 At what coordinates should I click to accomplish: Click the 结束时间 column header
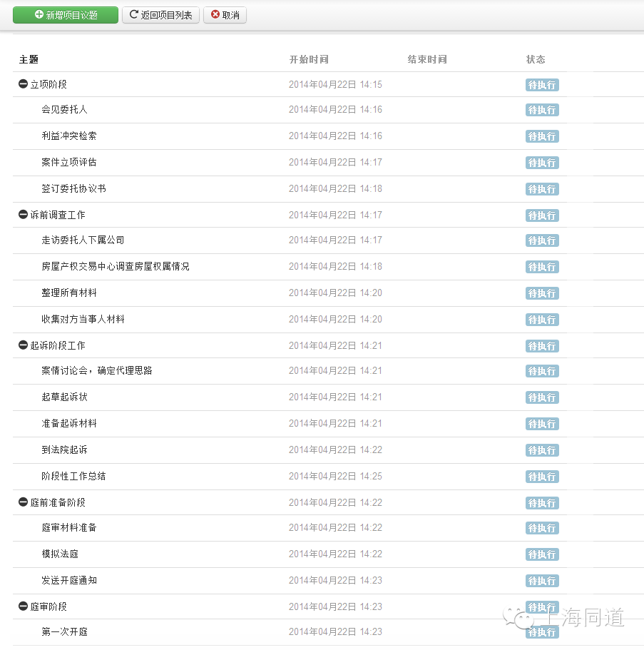click(427, 60)
